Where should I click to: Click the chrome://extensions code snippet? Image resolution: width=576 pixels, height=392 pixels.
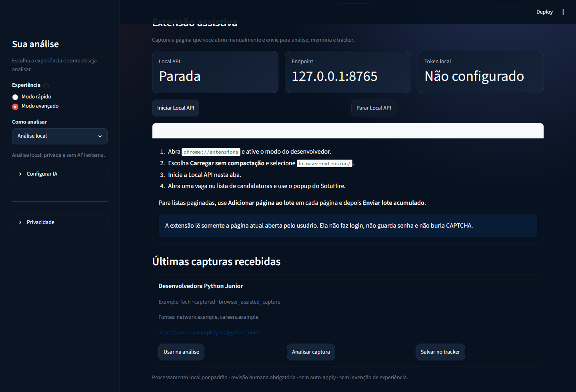pos(211,152)
